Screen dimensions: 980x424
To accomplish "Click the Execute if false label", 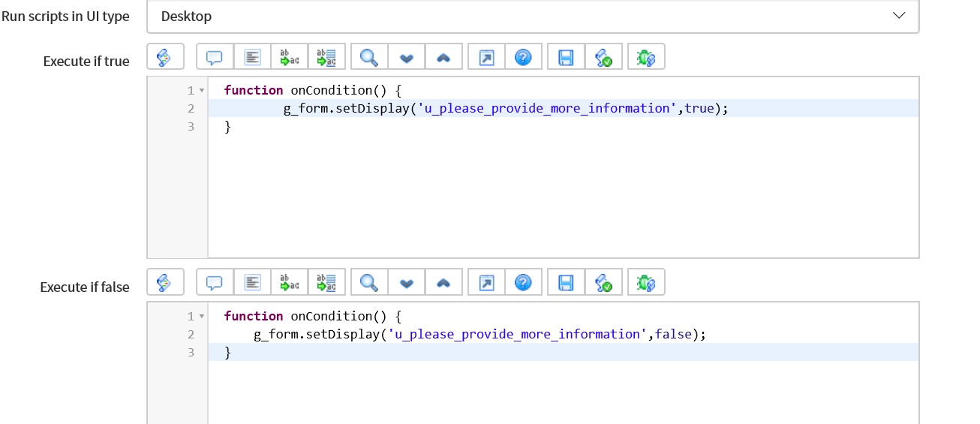I will [85, 287].
